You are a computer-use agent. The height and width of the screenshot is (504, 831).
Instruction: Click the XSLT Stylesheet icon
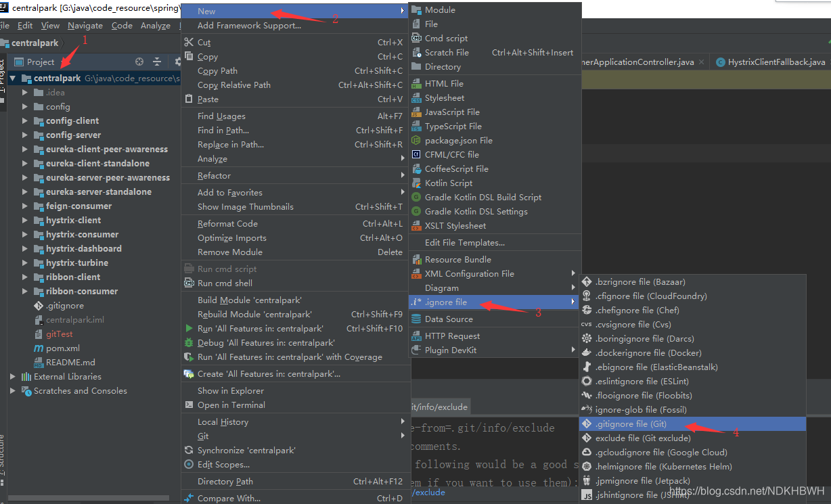(x=416, y=225)
